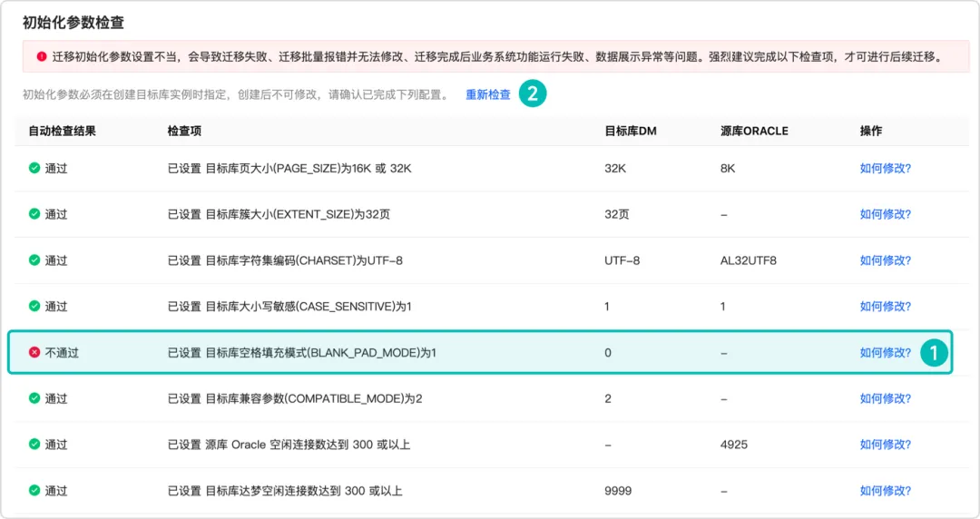The image size is (980, 519).
Task: Open 如何修改? for CASE_SENSITIVE row
Action: click(x=886, y=307)
